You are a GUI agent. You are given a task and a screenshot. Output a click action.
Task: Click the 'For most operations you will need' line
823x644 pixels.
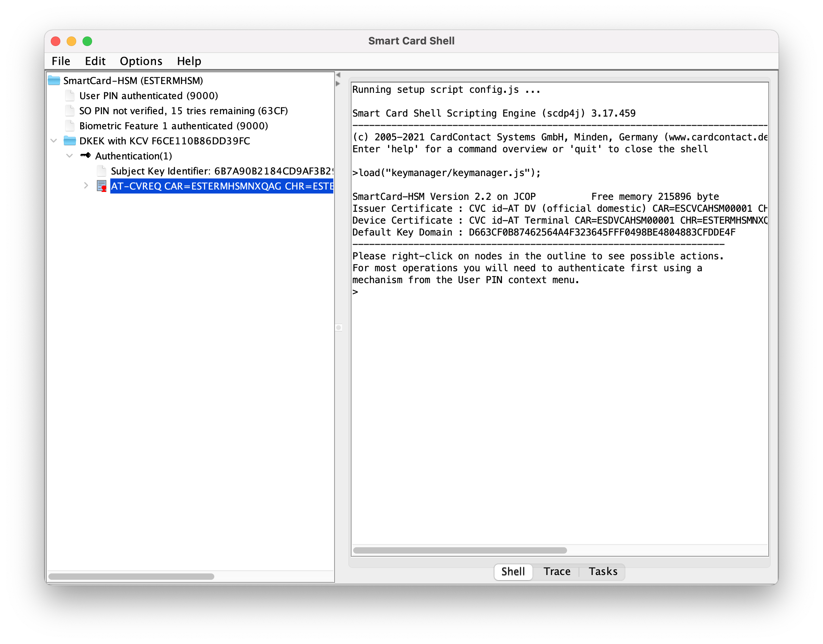(527, 268)
